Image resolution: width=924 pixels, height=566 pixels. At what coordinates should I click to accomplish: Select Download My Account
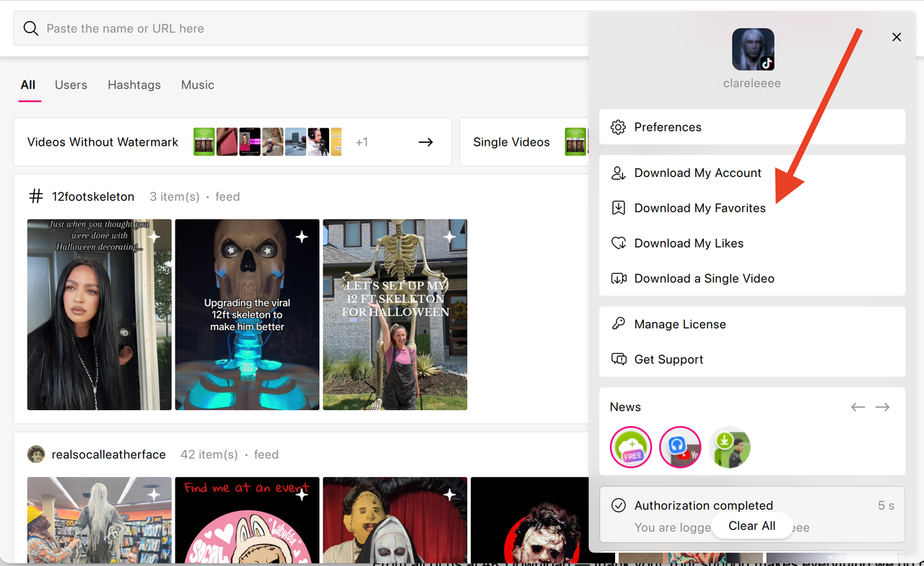tap(752, 173)
